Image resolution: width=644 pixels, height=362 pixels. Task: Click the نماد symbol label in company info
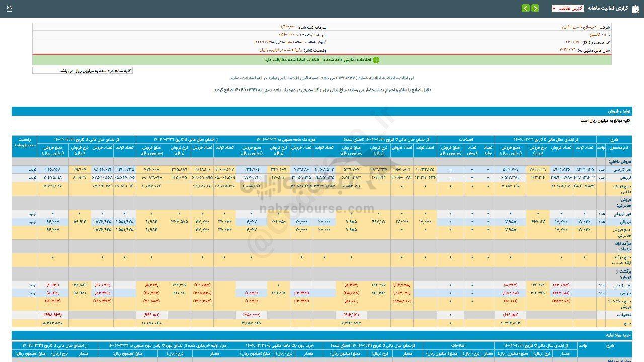(606, 35)
